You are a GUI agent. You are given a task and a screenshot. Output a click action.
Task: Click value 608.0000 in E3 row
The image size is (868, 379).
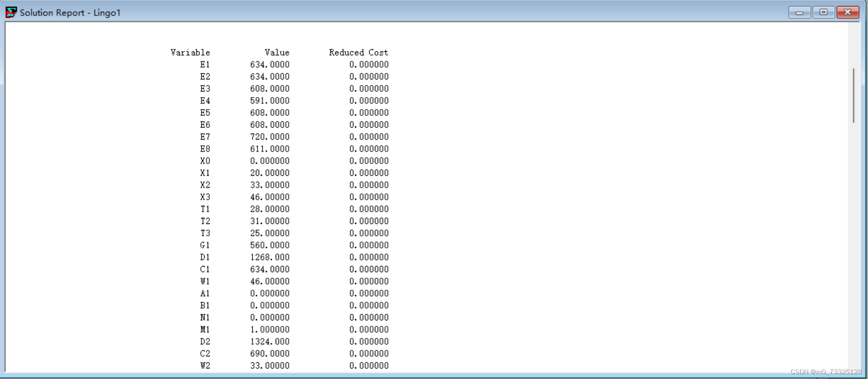270,88
